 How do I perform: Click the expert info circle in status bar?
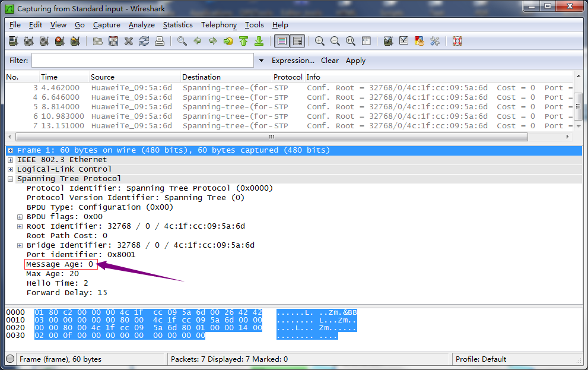click(11, 359)
